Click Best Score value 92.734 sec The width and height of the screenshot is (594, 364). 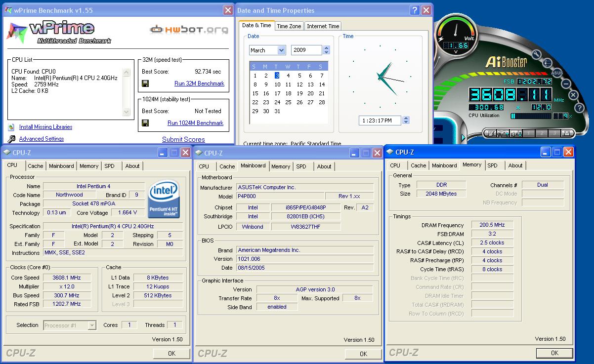(x=208, y=72)
